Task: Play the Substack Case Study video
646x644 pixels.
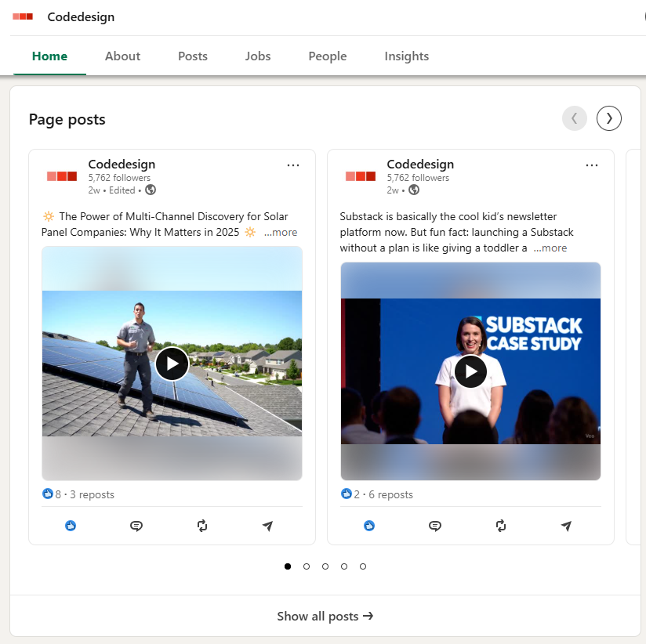Action: coord(470,371)
